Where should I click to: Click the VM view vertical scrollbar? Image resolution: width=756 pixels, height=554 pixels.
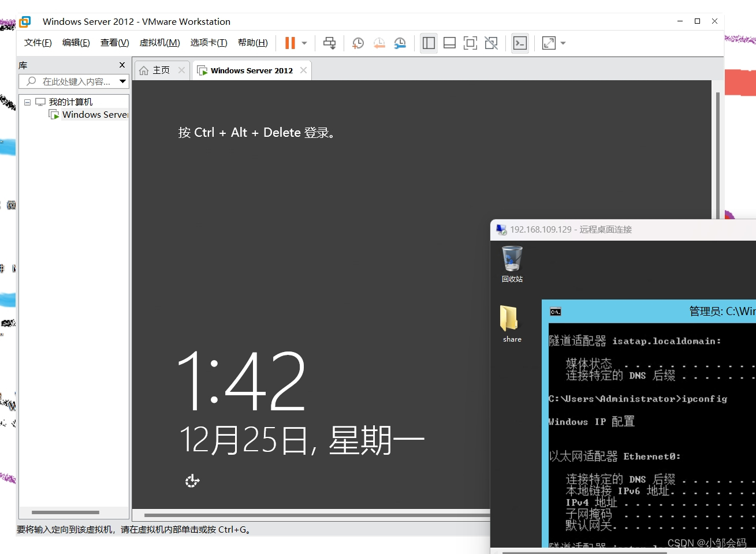(x=718, y=156)
